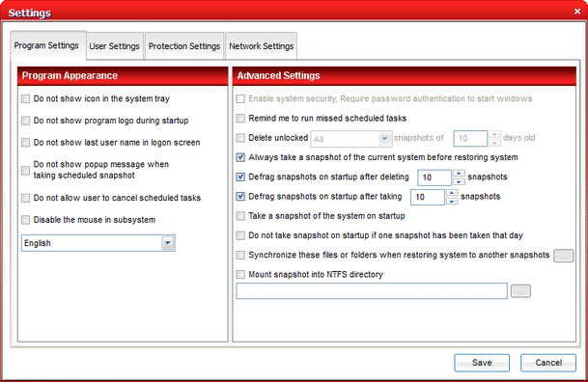Expand the 'All' snapshots type dropdown
This screenshot has height=382, width=588.
tap(385, 139)
